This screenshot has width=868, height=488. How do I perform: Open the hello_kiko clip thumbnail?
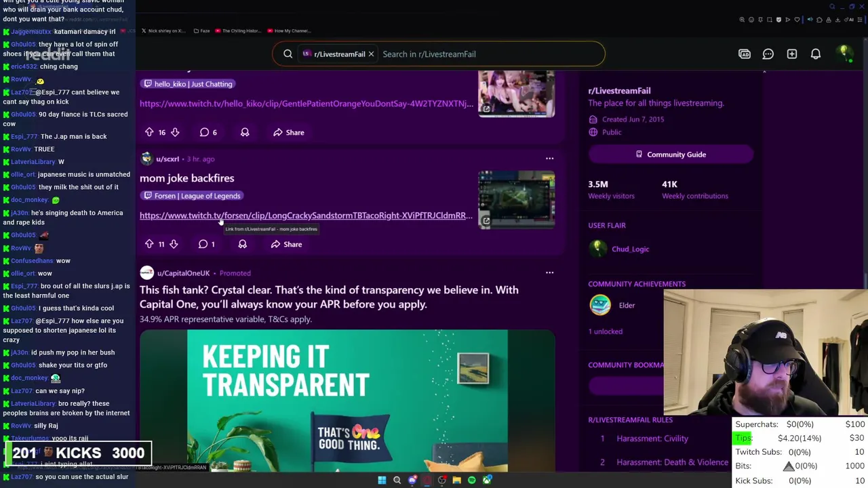517,94
